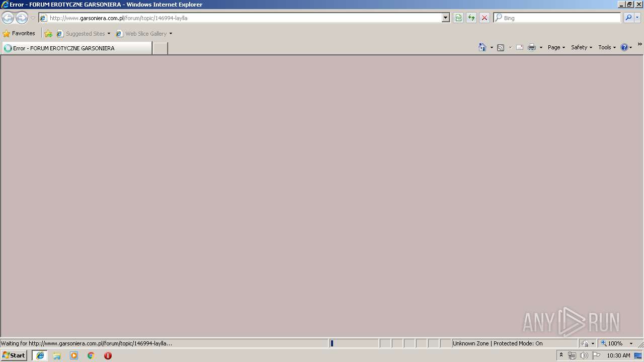Show hidden system tray icons arrow
The height and width of the screenshot is (362, 644).
(x=561, y=355)
